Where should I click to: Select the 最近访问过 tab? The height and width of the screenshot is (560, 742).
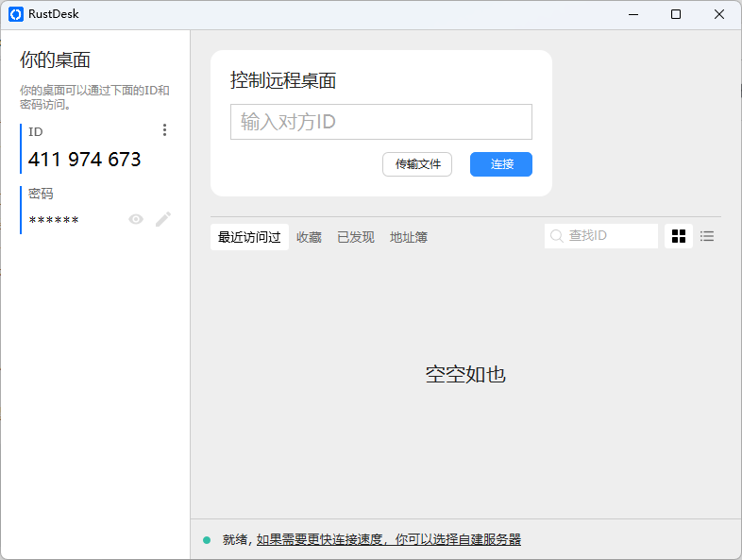pyautogui.click(x=249, y=237)
